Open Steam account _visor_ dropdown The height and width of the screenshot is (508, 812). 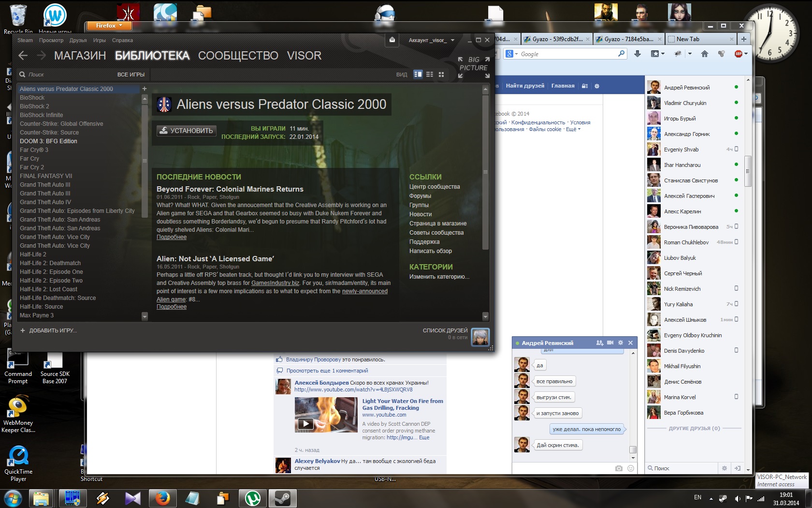432,40
